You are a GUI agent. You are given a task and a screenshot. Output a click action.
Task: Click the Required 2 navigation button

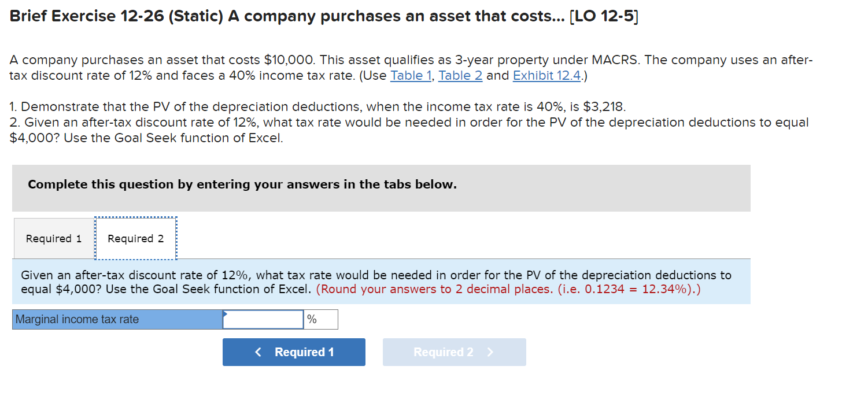[x=454, y=352]
